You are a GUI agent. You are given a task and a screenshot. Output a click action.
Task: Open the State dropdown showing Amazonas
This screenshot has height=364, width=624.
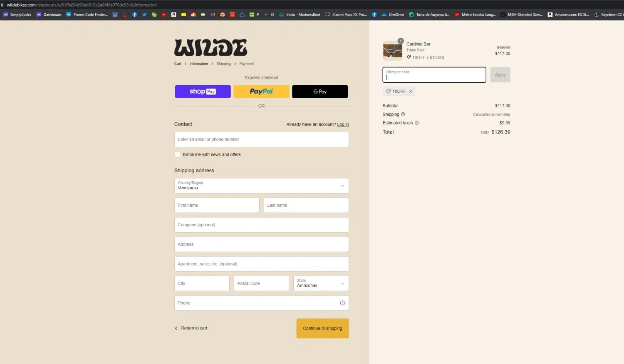(x=321, y=283)
